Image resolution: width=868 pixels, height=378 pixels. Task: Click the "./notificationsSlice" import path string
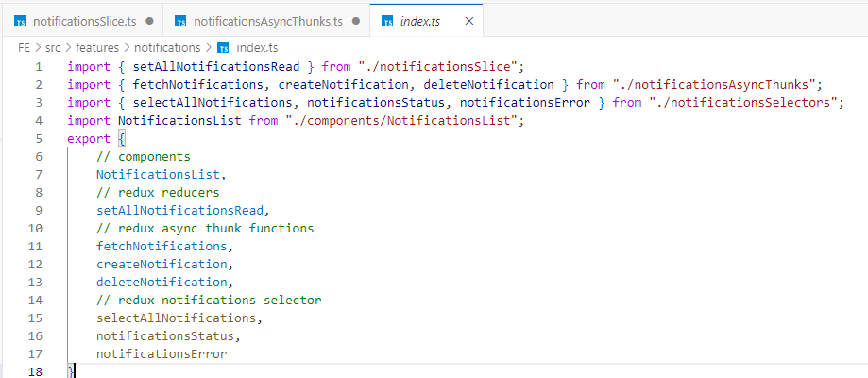437,67
